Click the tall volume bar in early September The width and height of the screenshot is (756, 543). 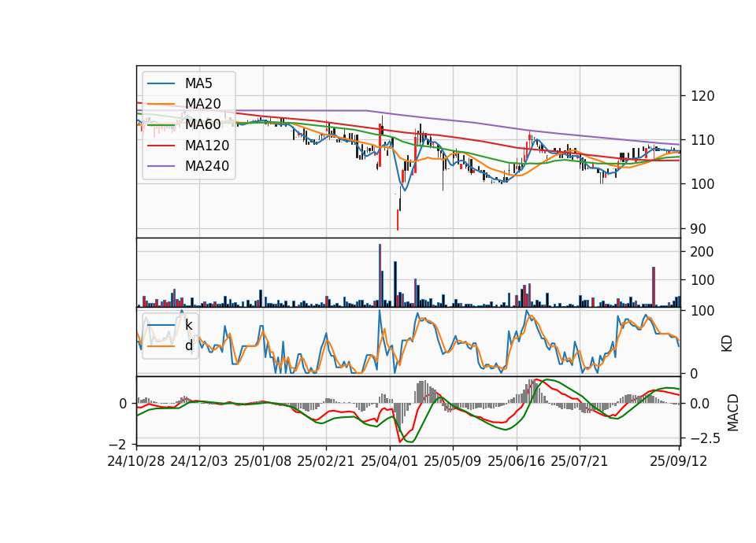click(654, 286)
